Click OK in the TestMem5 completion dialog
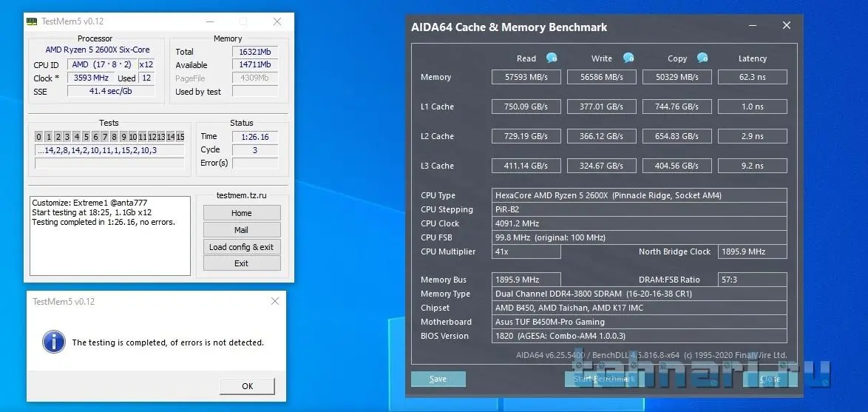Image resolution: width=868 pixels, height=412 pixels. tap(247, 386)
